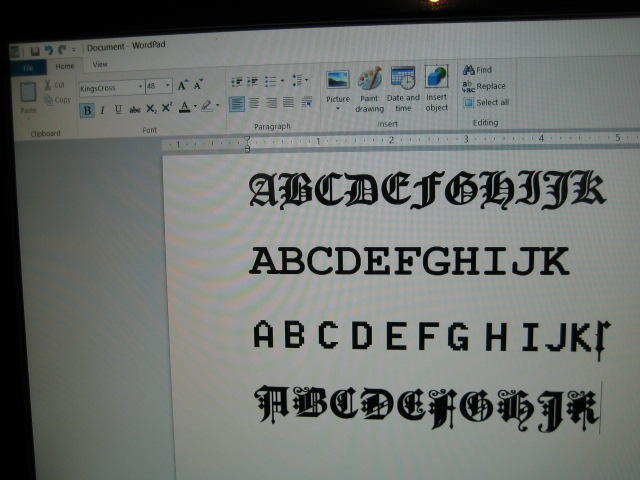Screen dimensions: 640x480
Task: Click Grow font size icon
Action: click(x=182, y=85)
